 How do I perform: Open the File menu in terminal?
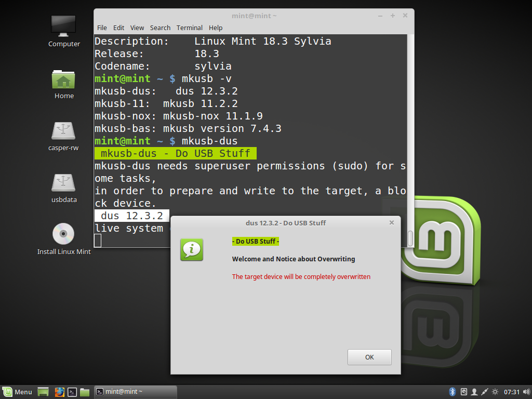coord(102,28)
